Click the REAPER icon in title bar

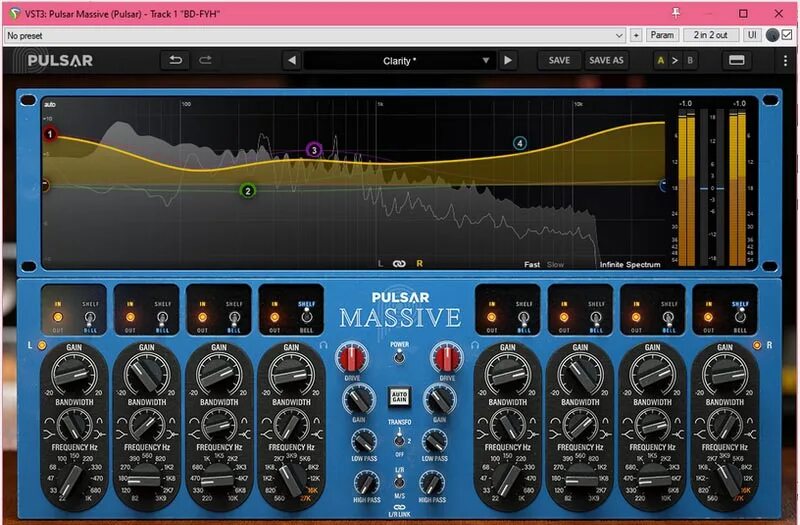[15, 13]
